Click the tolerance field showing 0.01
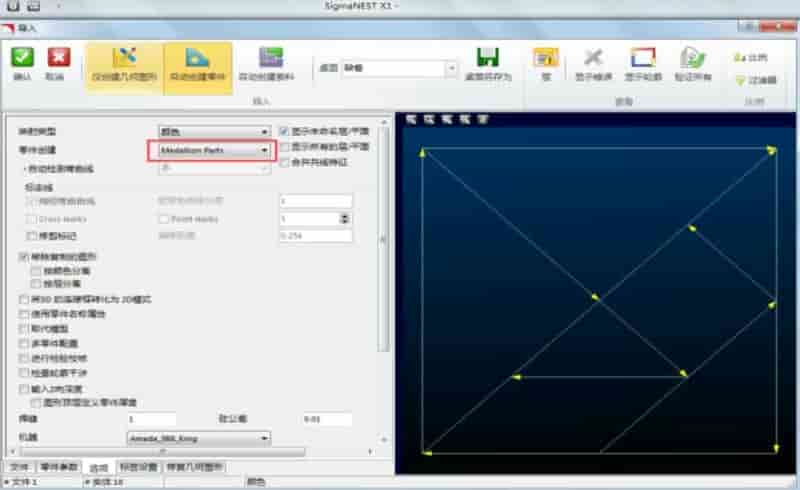This screenshot has width=800, height=490. [x=327, y=419]
